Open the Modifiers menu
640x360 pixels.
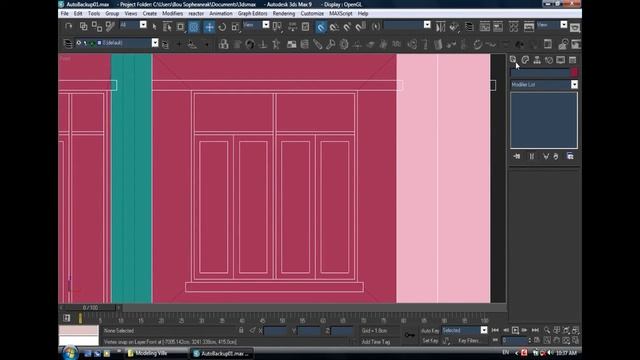click(x=172, y=13)
